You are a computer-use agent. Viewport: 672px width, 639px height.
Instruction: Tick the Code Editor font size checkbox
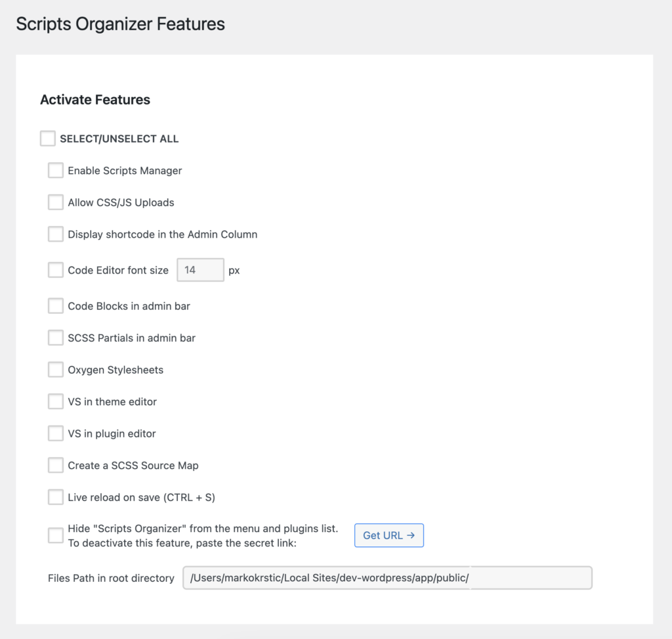pos(56,270)
